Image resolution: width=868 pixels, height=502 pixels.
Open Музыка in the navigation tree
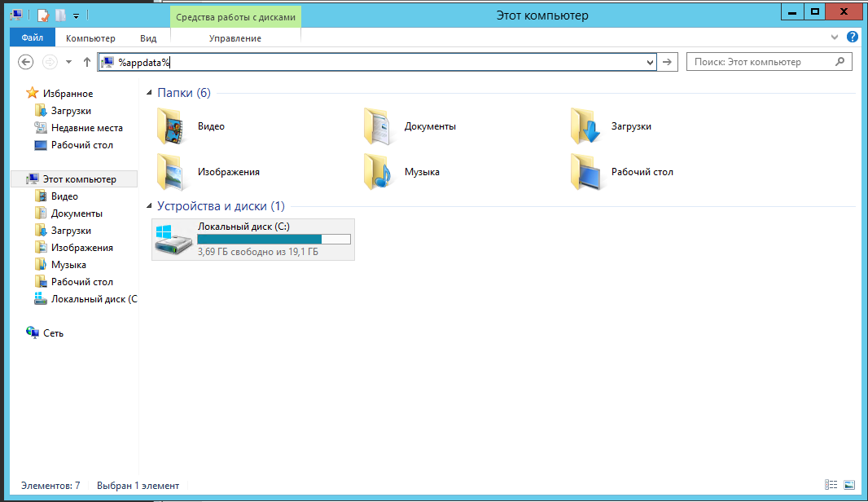coord(68,266)
